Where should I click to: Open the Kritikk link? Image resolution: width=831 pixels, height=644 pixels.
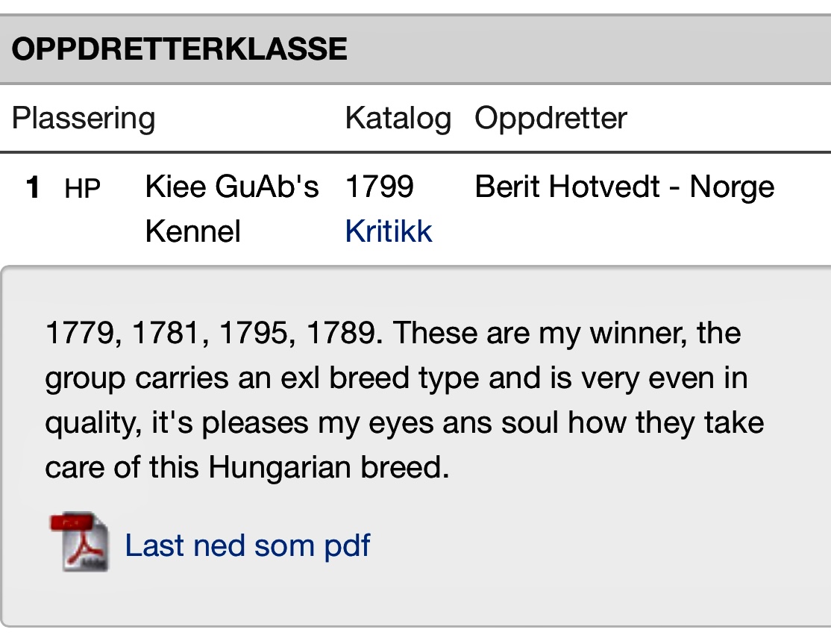click(x=389, y=231)
